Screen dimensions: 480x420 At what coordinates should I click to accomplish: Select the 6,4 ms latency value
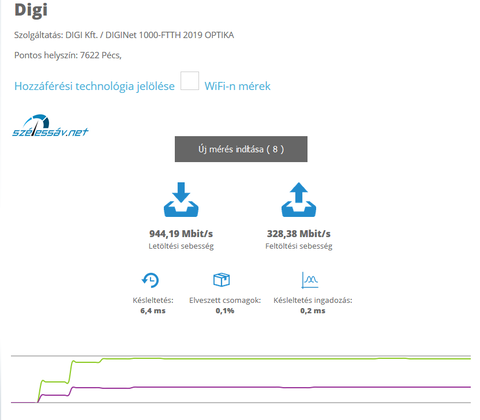[x=153, y=311]
